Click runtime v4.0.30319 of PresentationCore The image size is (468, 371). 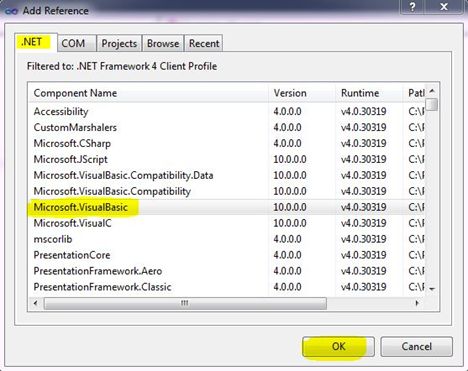pos(363,255)
